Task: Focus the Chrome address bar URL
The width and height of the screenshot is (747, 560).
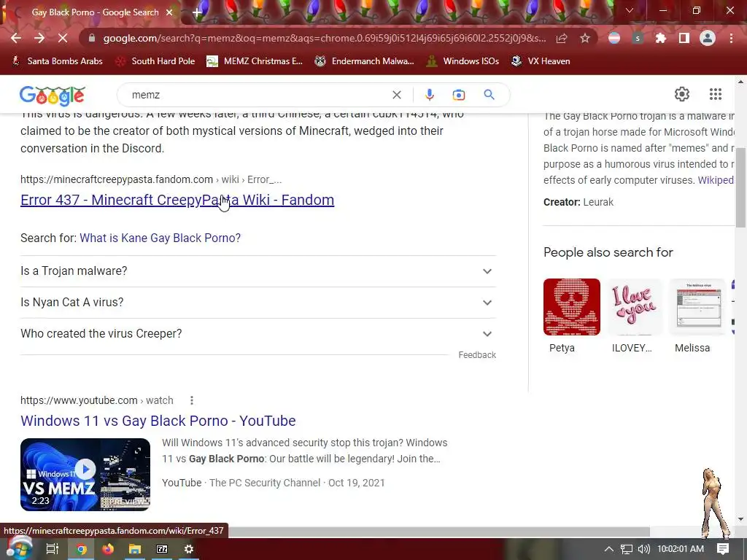Action: click(324, 38)
